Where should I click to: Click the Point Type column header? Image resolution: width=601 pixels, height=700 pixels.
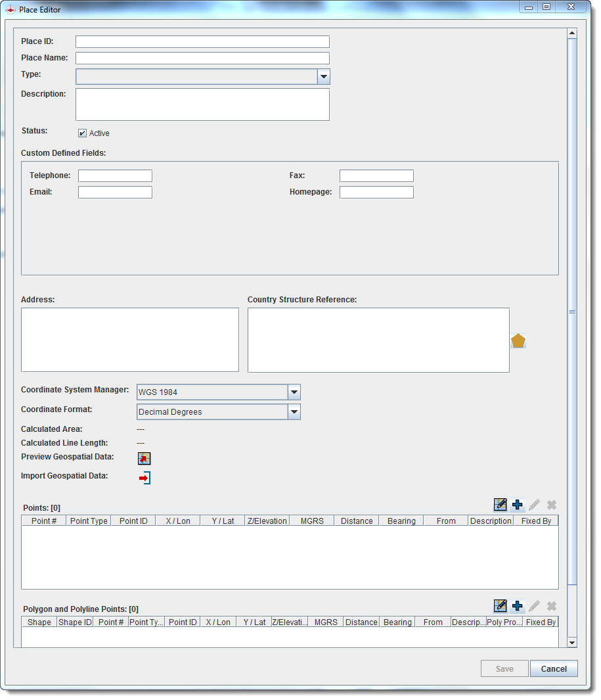coord(89,521)
